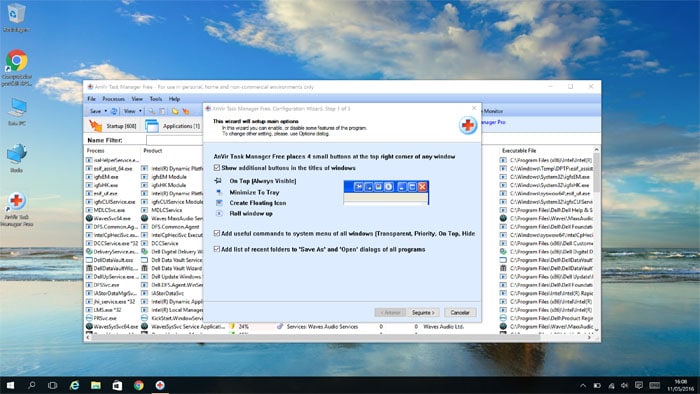Open taskbar search magnifier
Viewport: 700px width, 394px height.
31,385
